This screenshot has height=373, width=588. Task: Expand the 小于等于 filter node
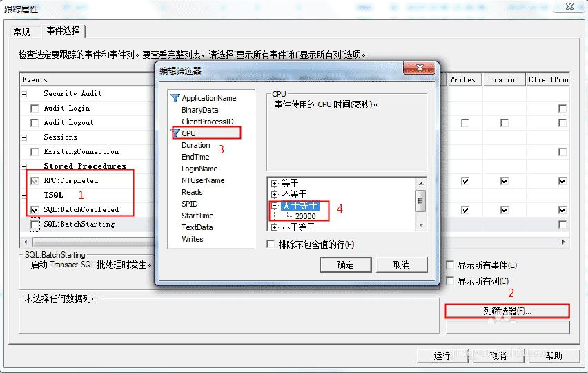point(275,227)
